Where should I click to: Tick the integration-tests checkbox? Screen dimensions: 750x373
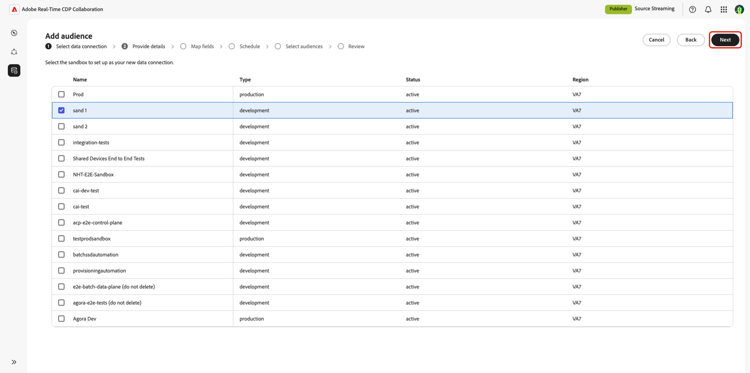61,143
